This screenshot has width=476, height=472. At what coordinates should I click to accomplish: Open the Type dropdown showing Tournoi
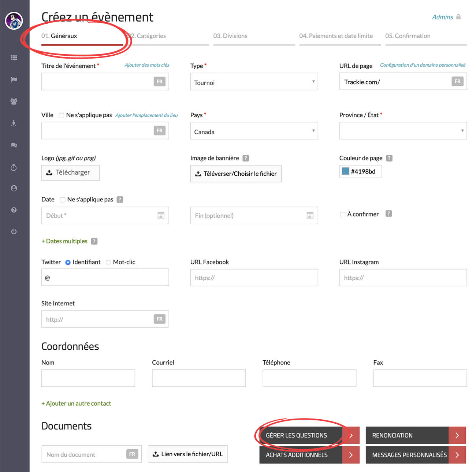pos(254,82)
